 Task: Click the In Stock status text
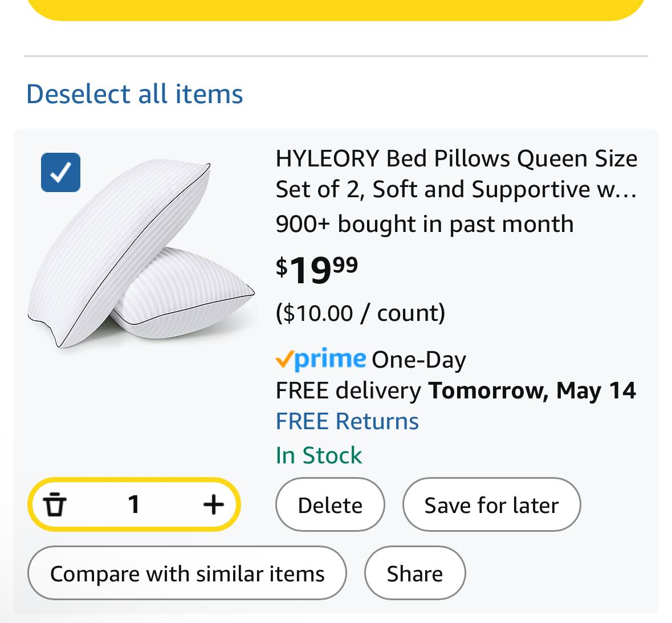(x=319, y=455)
